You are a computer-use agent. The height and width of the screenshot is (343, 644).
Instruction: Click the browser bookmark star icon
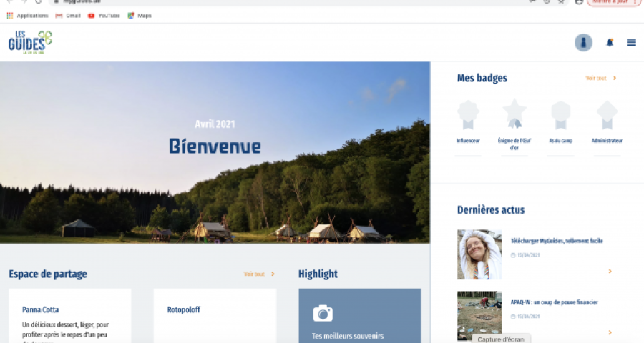[560, 1]
